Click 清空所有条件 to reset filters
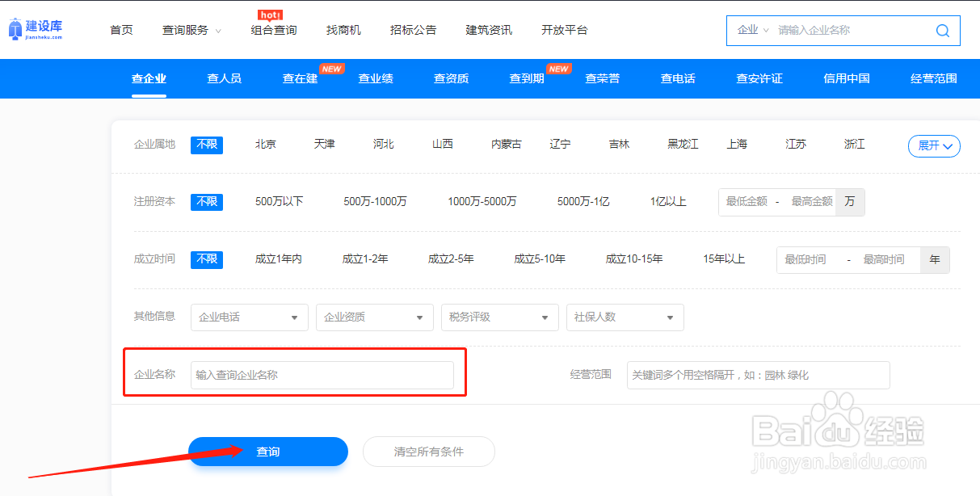The width and height of the screenshot is (980, 496). coord(428,452)
